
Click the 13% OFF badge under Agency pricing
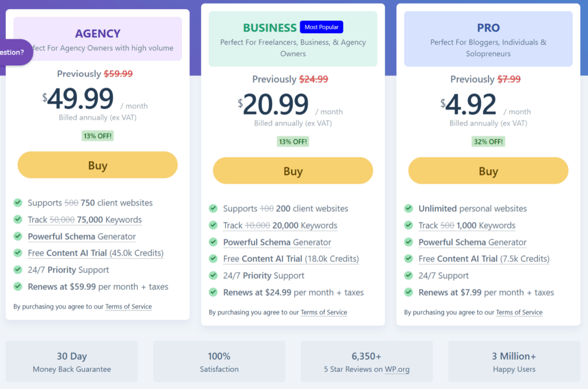tap(97, 135)
